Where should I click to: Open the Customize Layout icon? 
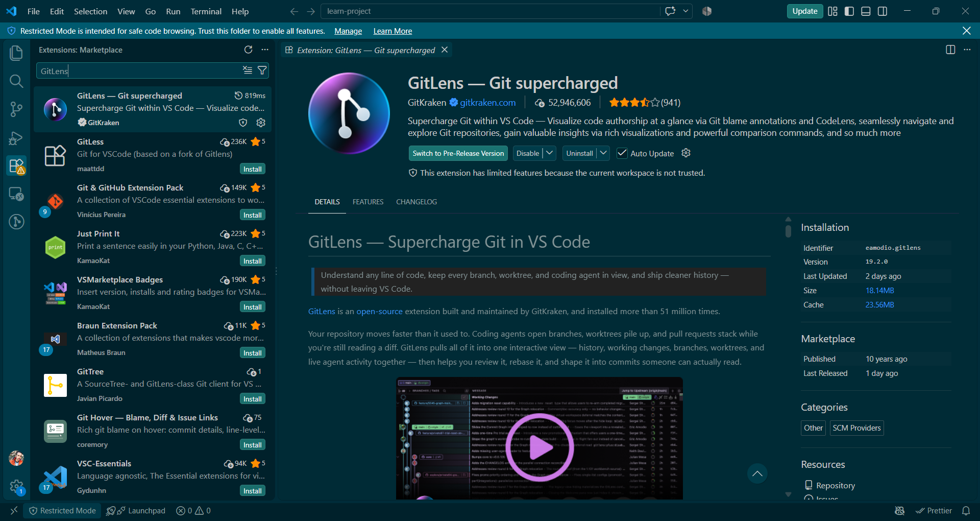coord(832,11)
